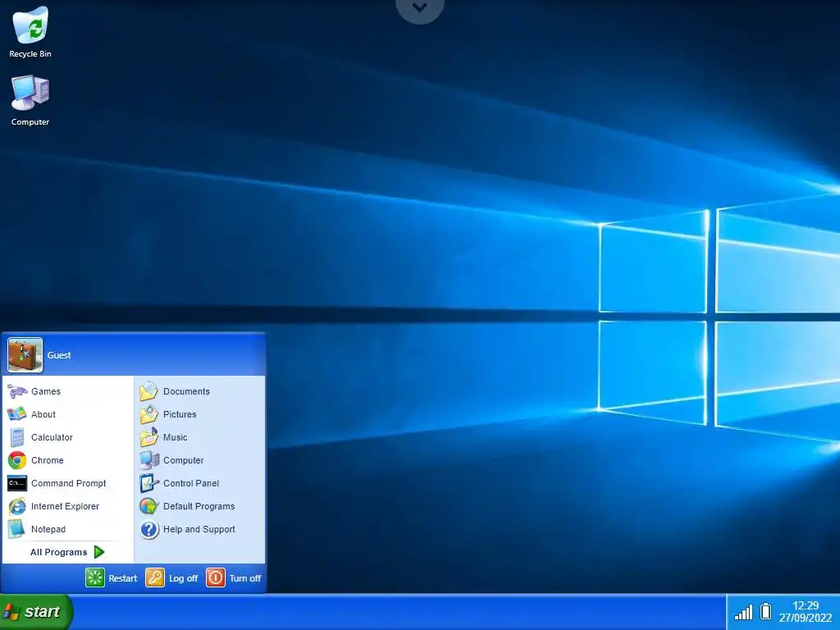Click the Guest username label
Image resolution: width=840 pixels, height=630 pixels.
click(59, 355)
